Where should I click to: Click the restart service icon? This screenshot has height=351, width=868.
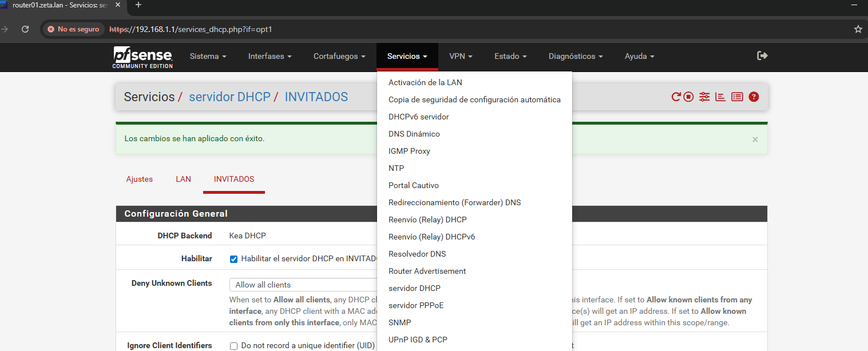click(x=676, y=97)
